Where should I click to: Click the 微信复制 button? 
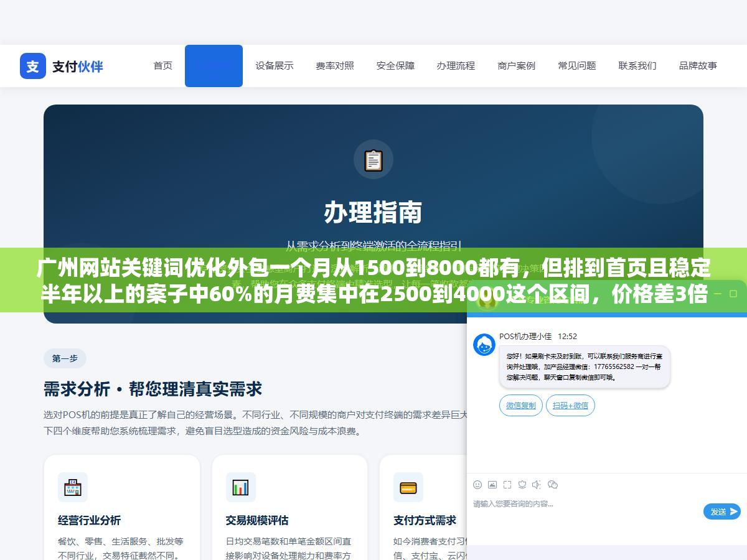click(521, 406)
